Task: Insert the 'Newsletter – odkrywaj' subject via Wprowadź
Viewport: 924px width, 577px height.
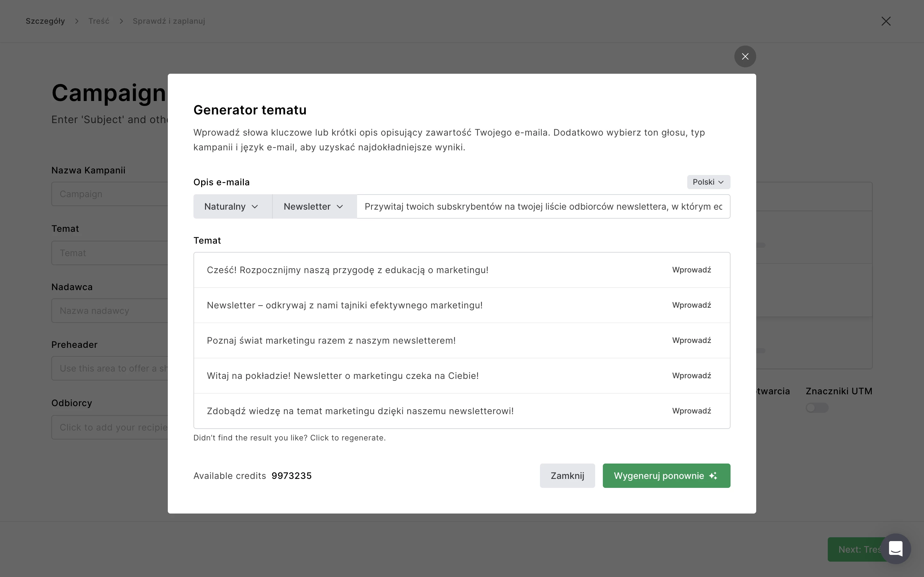Action: pos(691,305)
